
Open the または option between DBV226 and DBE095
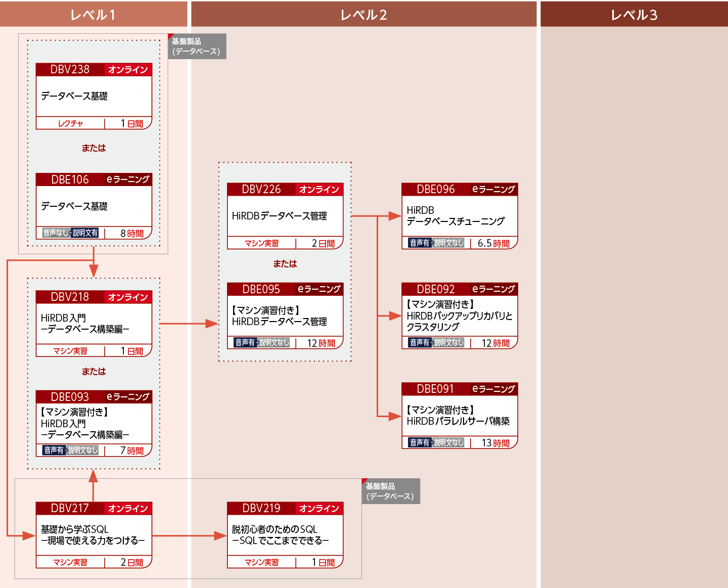pos(285,263)
